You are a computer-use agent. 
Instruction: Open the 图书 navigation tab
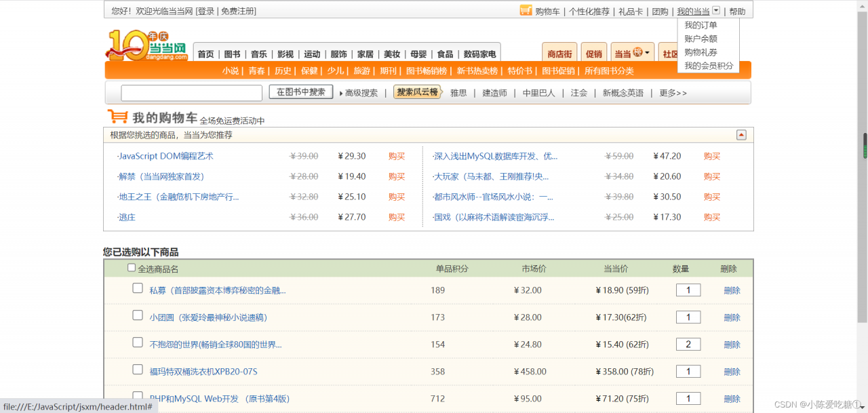pos(232,54)
